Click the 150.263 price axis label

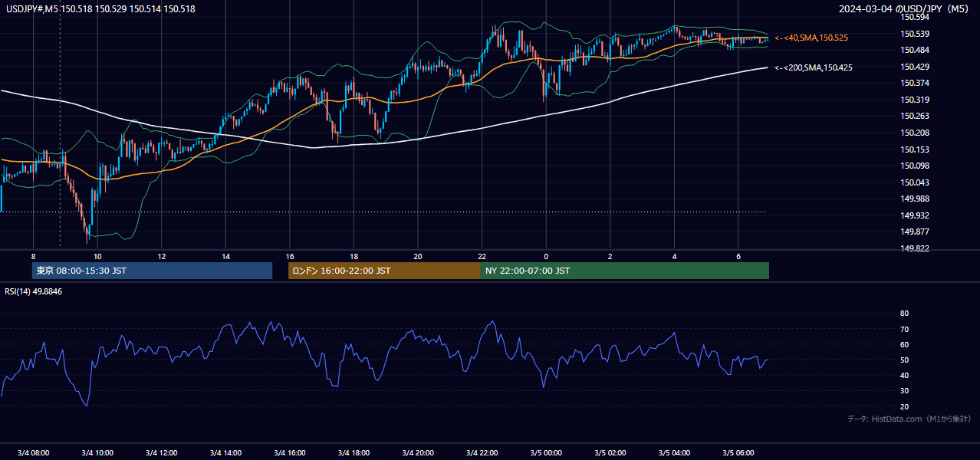click(x=915, y=117)
